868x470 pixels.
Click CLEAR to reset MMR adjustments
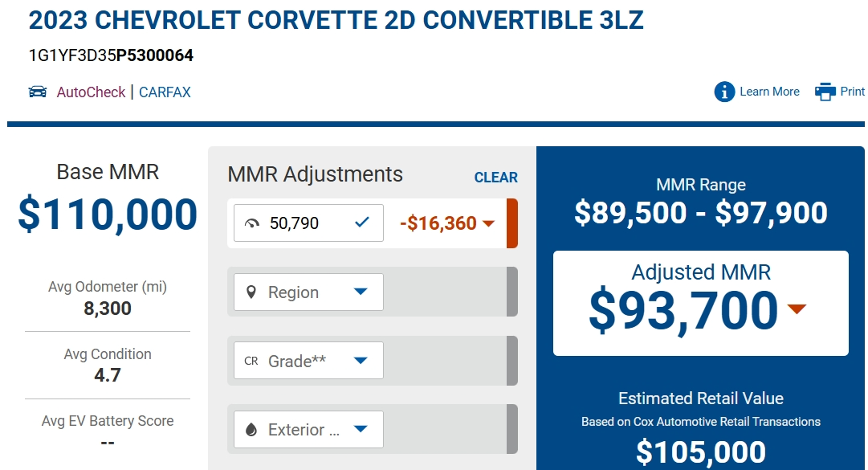[x=496, y=177]
